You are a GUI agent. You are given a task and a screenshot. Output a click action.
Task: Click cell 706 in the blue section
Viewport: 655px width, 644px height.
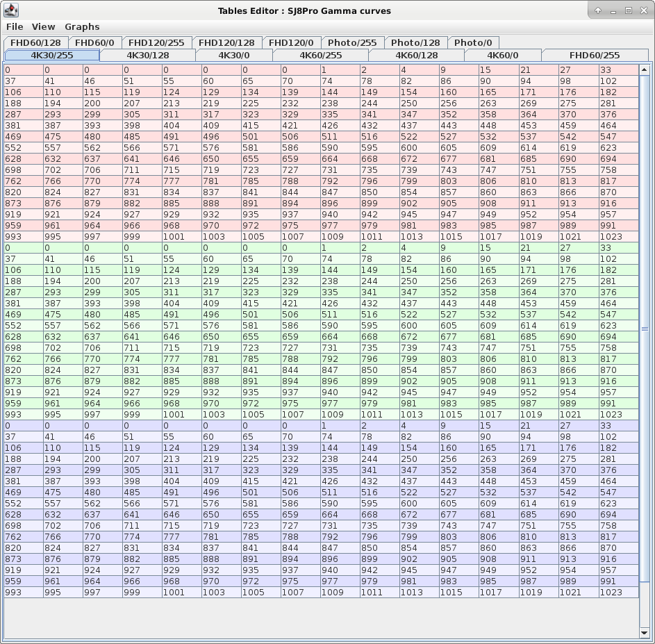coord(103,526)
